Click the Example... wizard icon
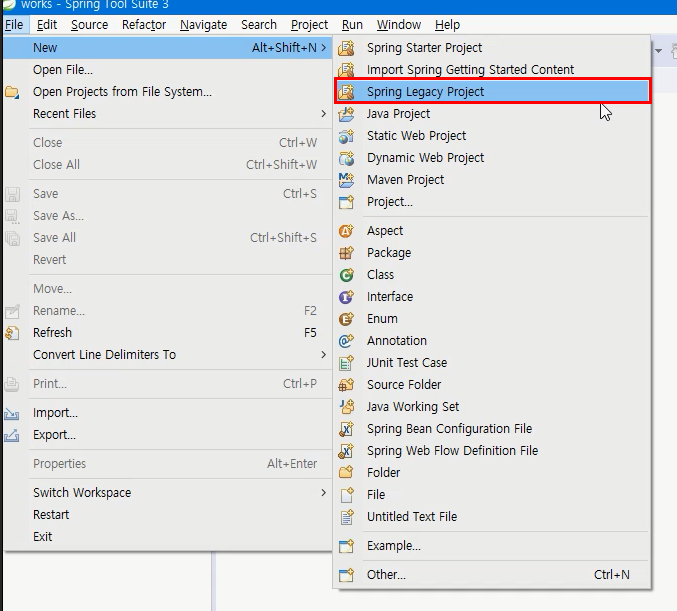This screenshot has height=611, width=677. click(x=346, y=546)
